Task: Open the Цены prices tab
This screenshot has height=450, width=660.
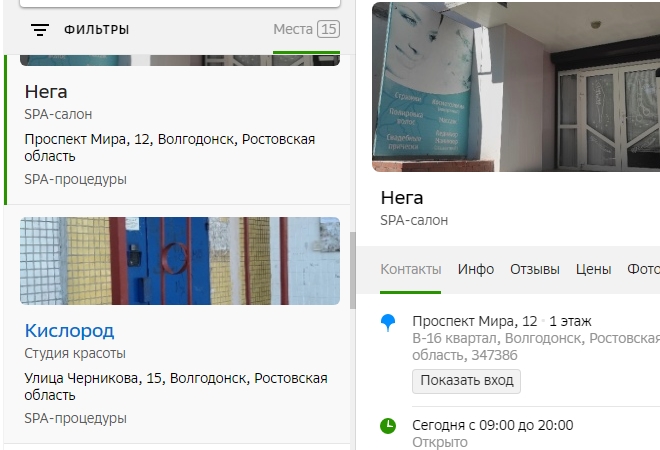Action: tap(593, 269)
